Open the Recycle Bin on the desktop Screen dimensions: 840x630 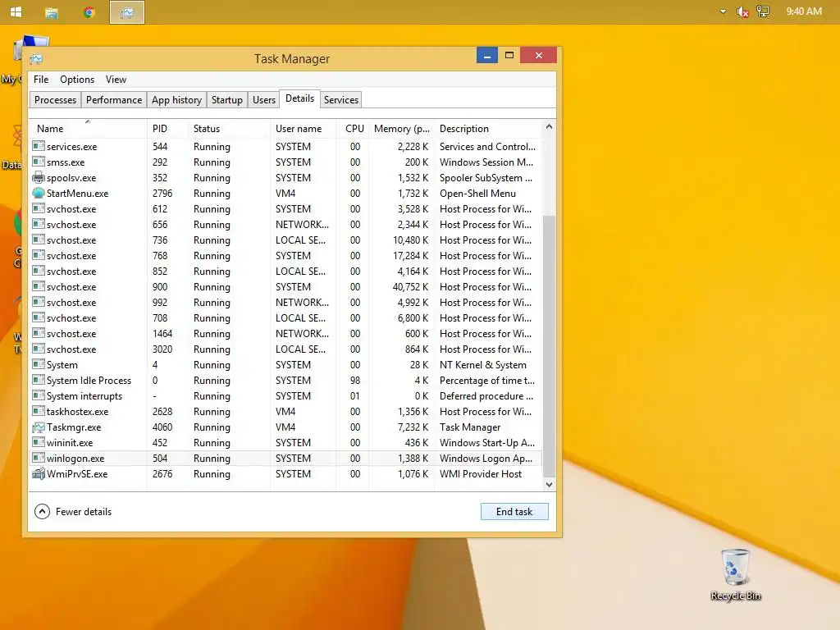(736, 573)
